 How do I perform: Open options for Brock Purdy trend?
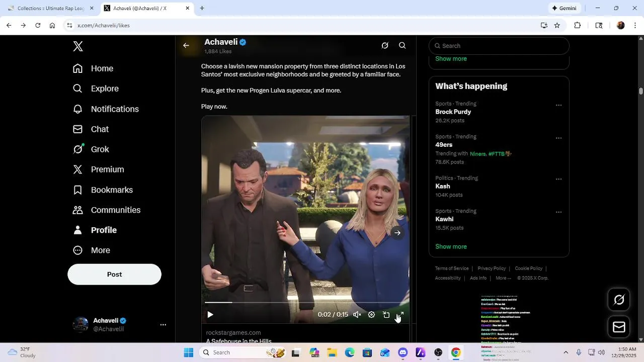click(558, 105)
